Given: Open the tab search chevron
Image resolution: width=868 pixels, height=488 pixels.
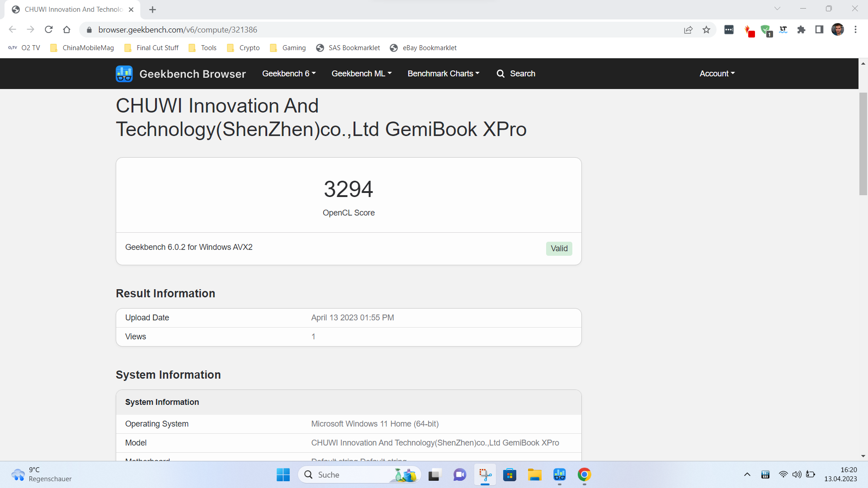Looking at the screenshot, I should [777, 9].
